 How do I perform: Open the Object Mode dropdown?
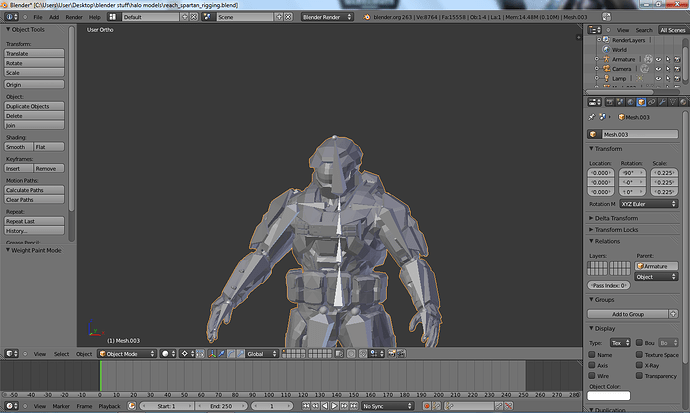pos(127,354)
